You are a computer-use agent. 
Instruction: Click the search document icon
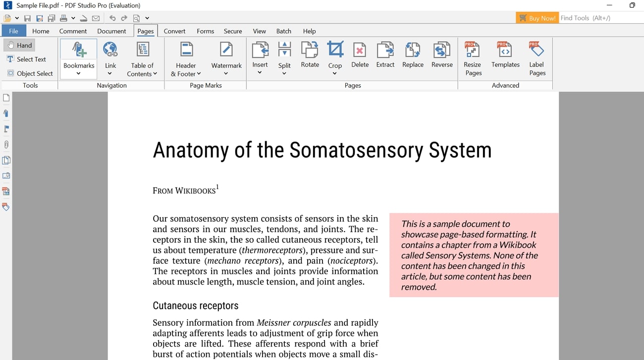click(137, 18)
